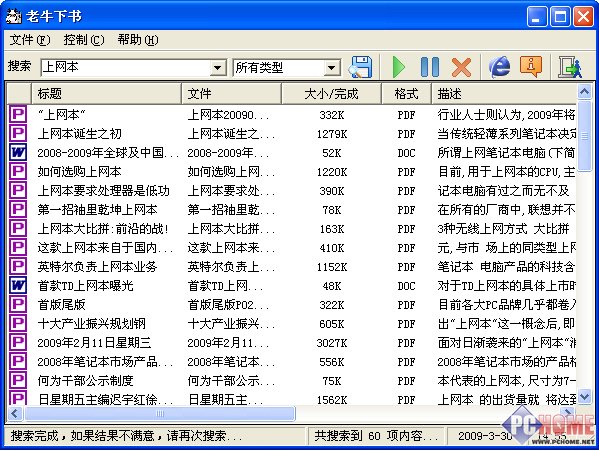599x451 pixels.
Task: Click size value 3027K
Action: pyautogui.click(x=332, y=343)
